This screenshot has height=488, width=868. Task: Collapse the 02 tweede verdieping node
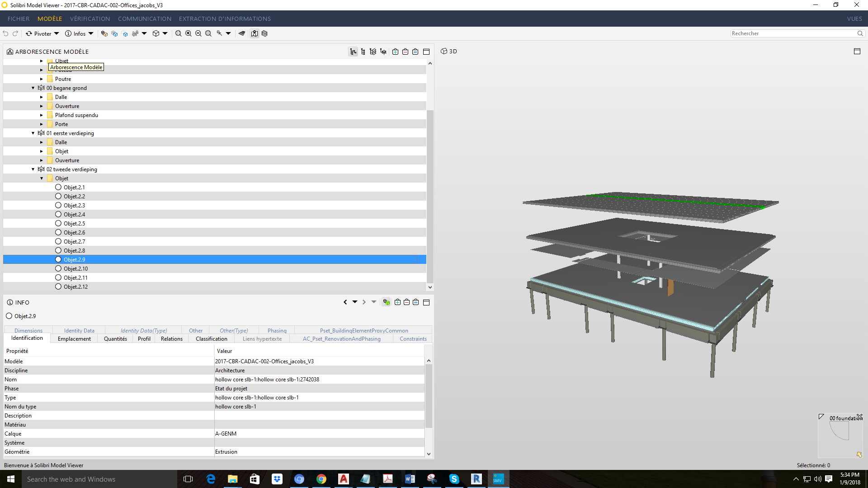[33, 169]
